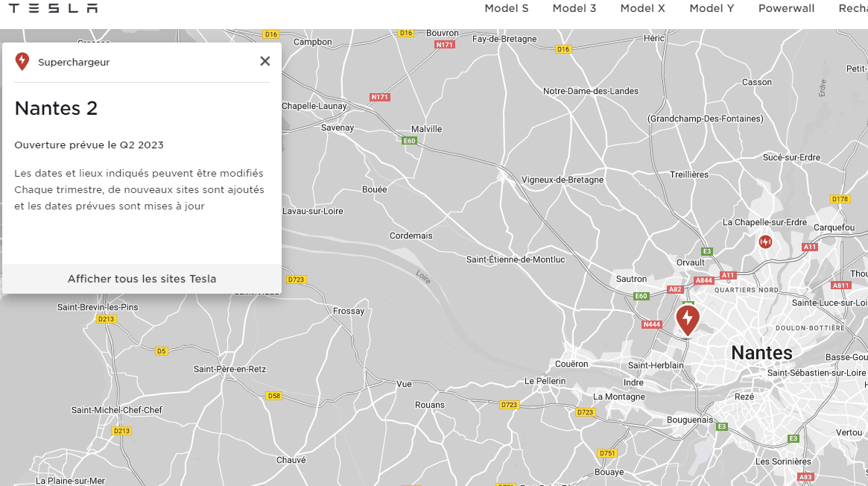Click the Saint-Étienne-de-Montluc label
Image resolution: width=868 pixels, height=486 pixels.
click(x=516, y=259)
